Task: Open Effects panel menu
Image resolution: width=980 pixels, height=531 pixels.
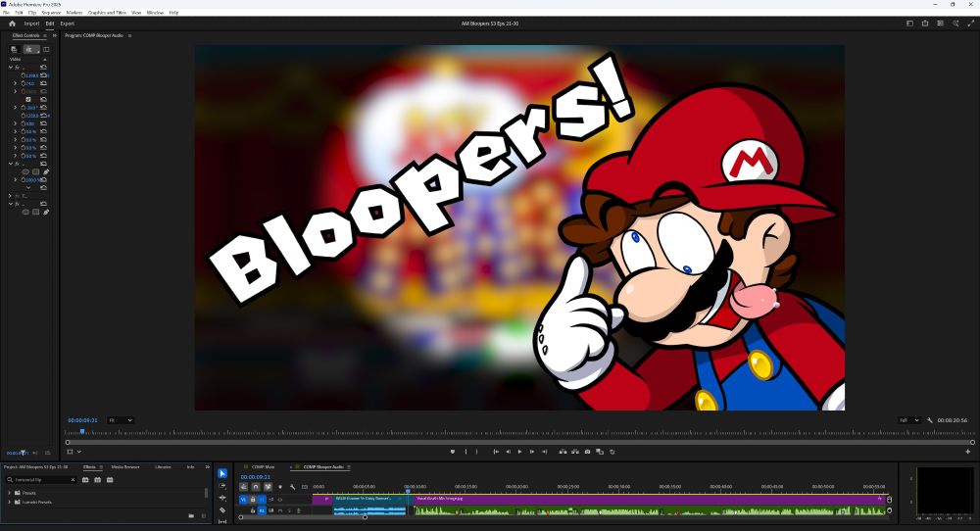Action: 101,467
